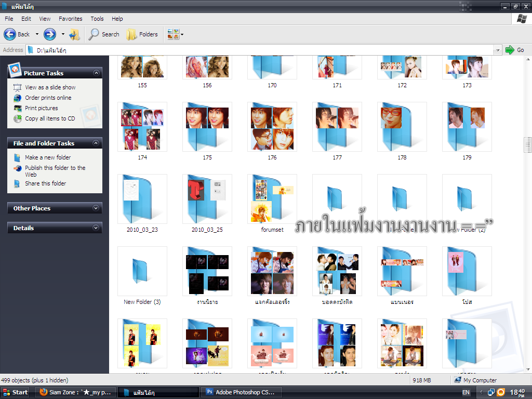532x399 pixels.
Task: Select folder thumbnail 174
Action: [x=142, y=127]
